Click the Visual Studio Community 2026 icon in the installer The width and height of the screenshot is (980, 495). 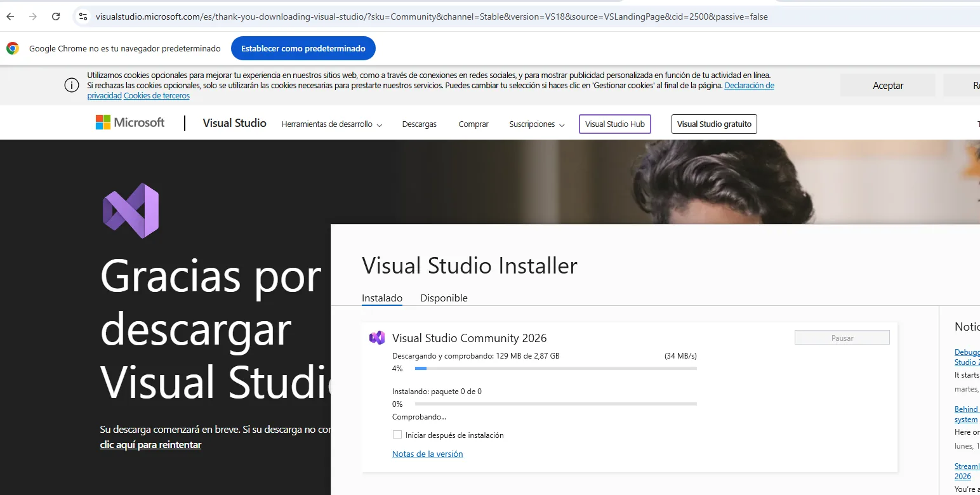click(377, 338)
